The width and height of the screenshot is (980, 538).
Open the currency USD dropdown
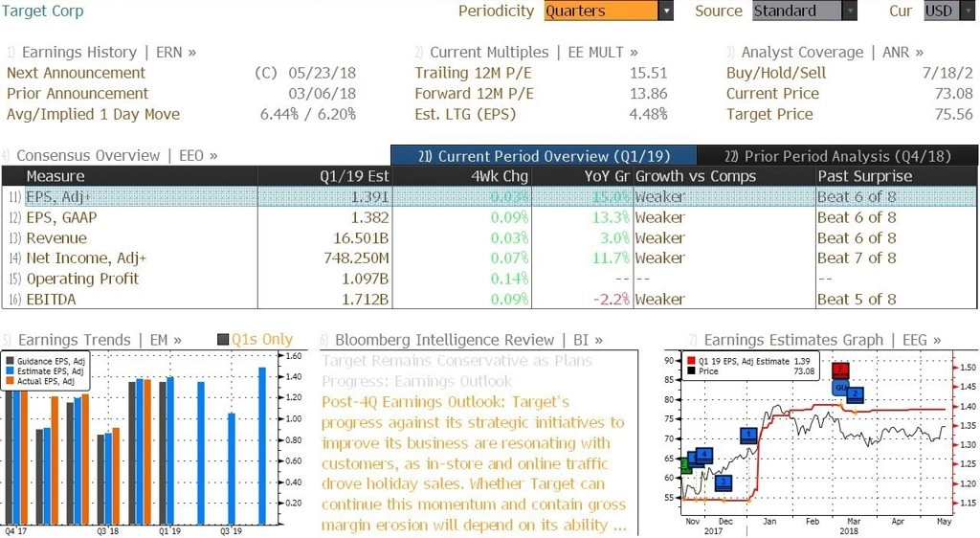click(x=950, y=11)
